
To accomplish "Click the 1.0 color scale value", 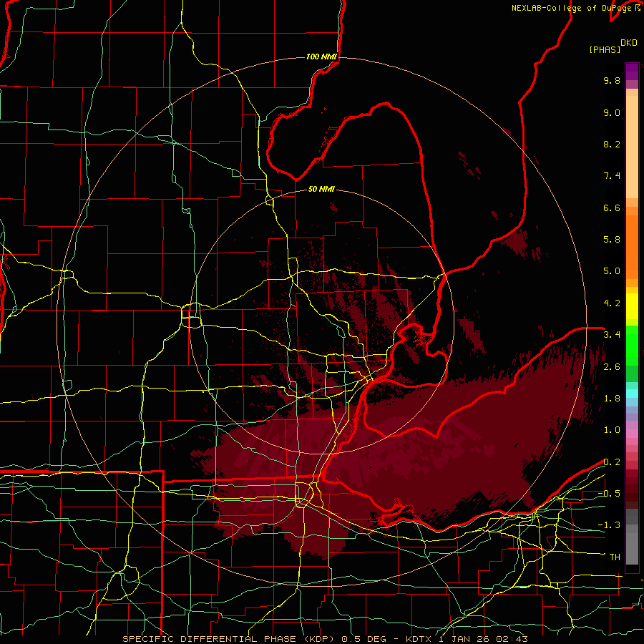I will (x=612, y=430).
